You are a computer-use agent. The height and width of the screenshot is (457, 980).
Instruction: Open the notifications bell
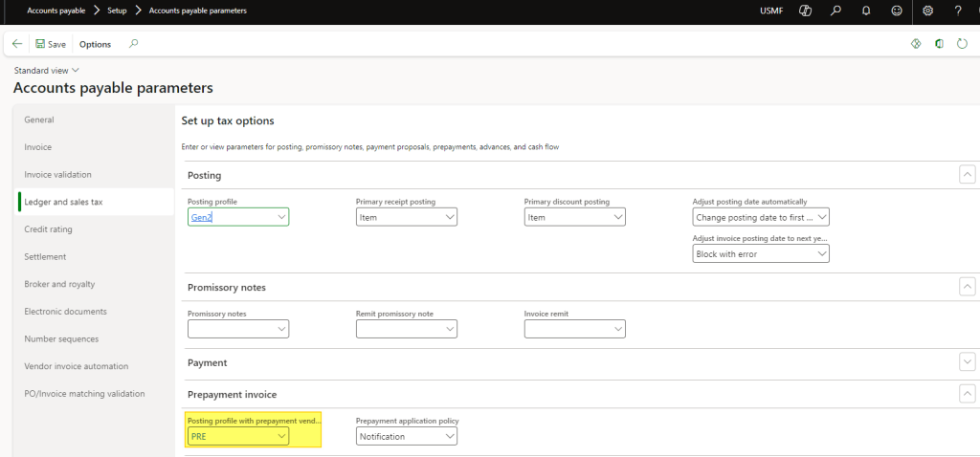click(866, 11)
